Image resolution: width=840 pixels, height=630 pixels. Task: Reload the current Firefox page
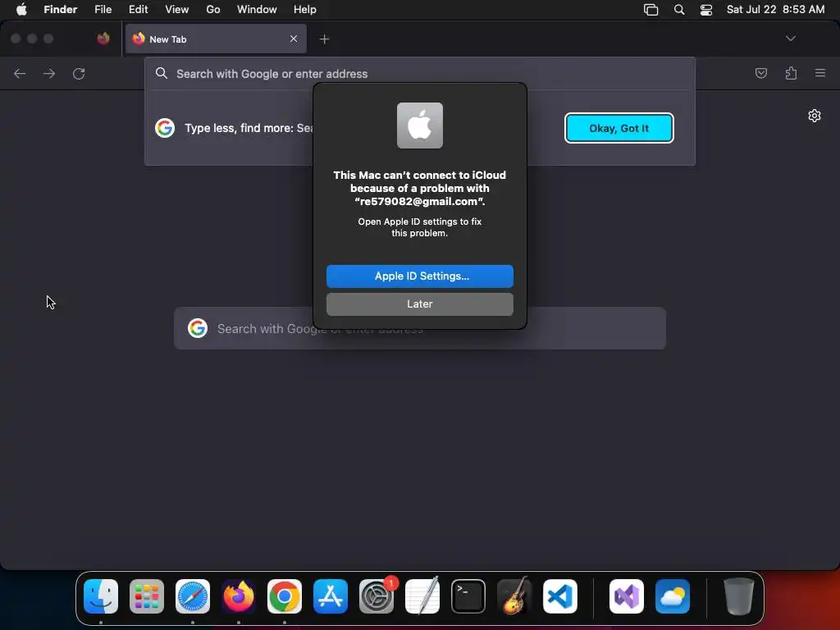tap(79, 73)
